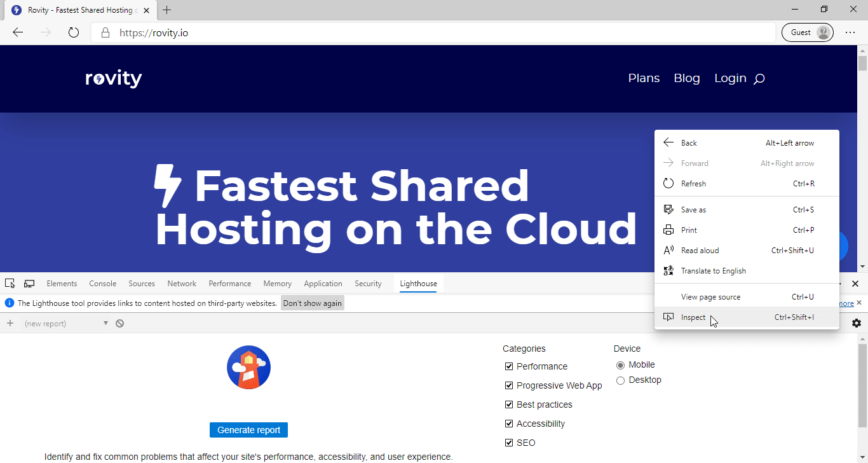Viewport: 868px width, 463px height.
Task: Select the Desktop device radio button
Action: pyautogui.click(x=621, y=380)
